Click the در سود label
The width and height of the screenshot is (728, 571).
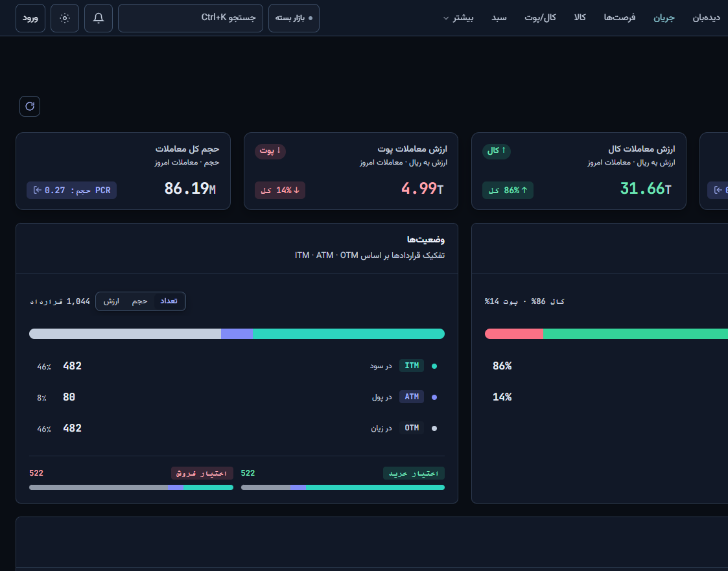tap(381, 366)
